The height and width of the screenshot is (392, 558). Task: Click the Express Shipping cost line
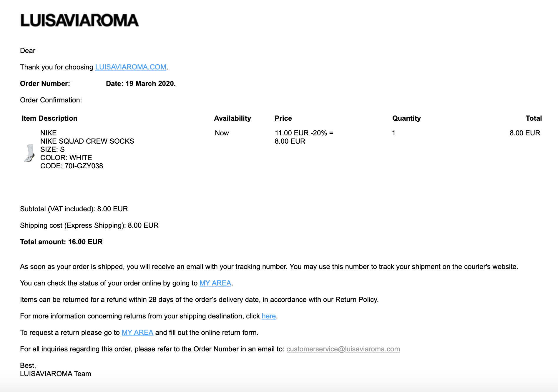pyautogui.click(x=89, y=225)
